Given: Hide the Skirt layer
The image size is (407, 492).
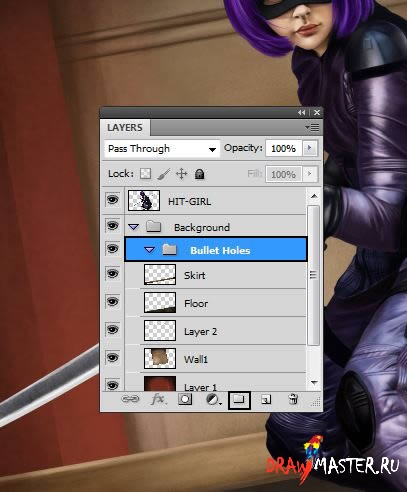Looking at the screenshot, I should tap(112, 274).
